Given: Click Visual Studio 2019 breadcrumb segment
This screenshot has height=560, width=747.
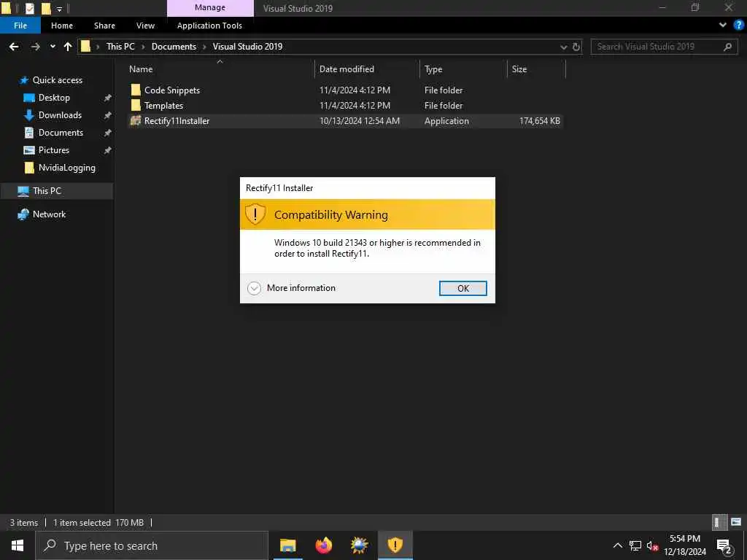Looking at the screenshot, I should 247,47.
